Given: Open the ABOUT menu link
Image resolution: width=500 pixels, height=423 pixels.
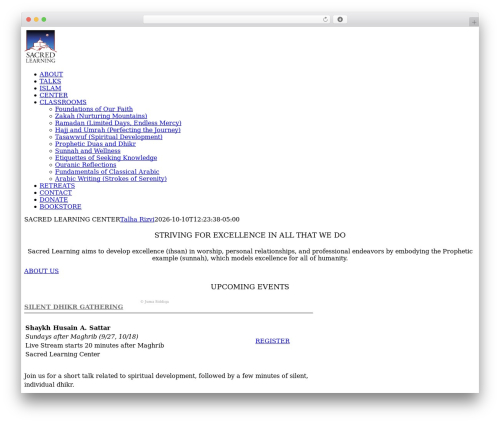Looking at the screenshot, I should (x=51, y=74).
